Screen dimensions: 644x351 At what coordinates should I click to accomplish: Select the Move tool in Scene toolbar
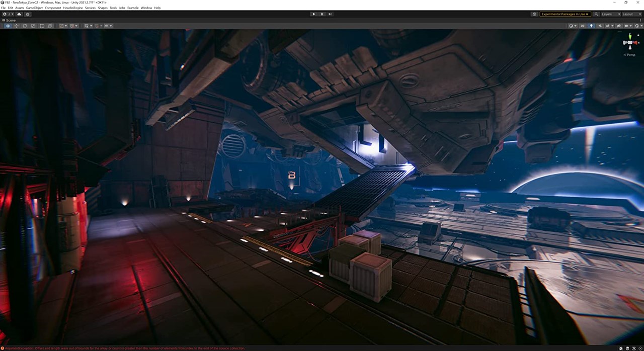[x=16, y=26]
